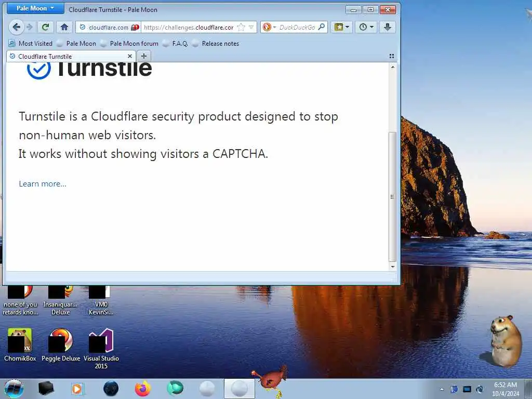Select the ChomikBox desktop icon
The width and height of the screenshot is (532, 399).
20,345
